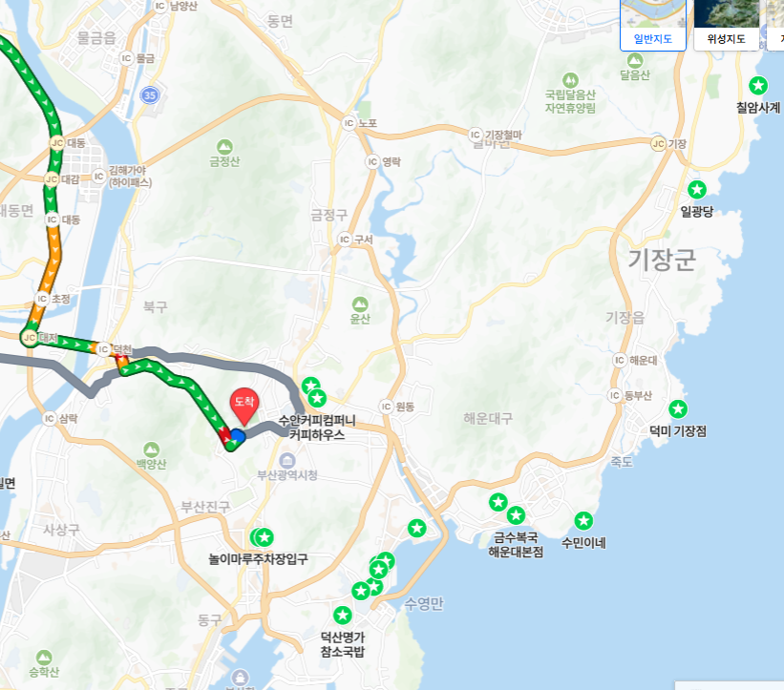Click the 놀이마루주차장입구 star marker
Screen dimensions: 784x690
[264, 537]
